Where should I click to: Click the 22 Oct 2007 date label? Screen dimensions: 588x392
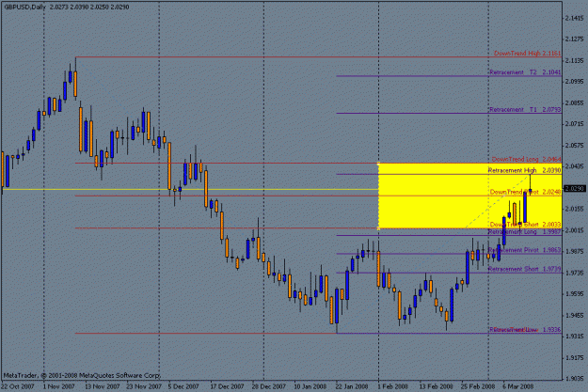coord(17,386)
